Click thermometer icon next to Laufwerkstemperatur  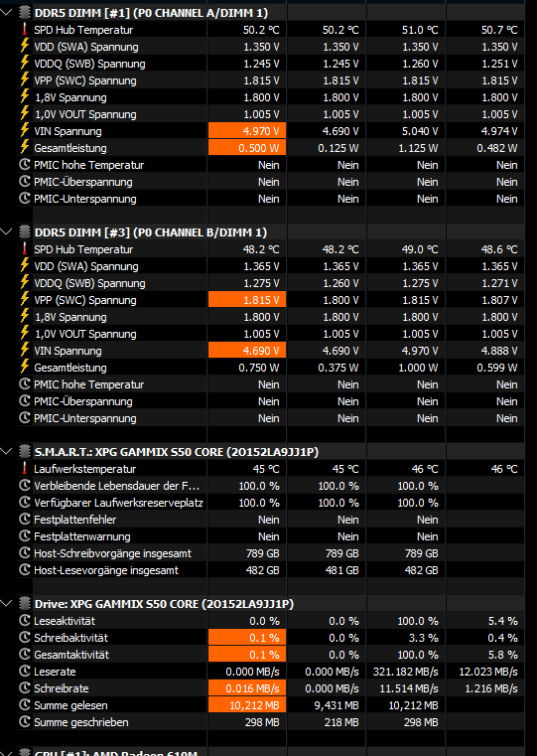point(24,469)
